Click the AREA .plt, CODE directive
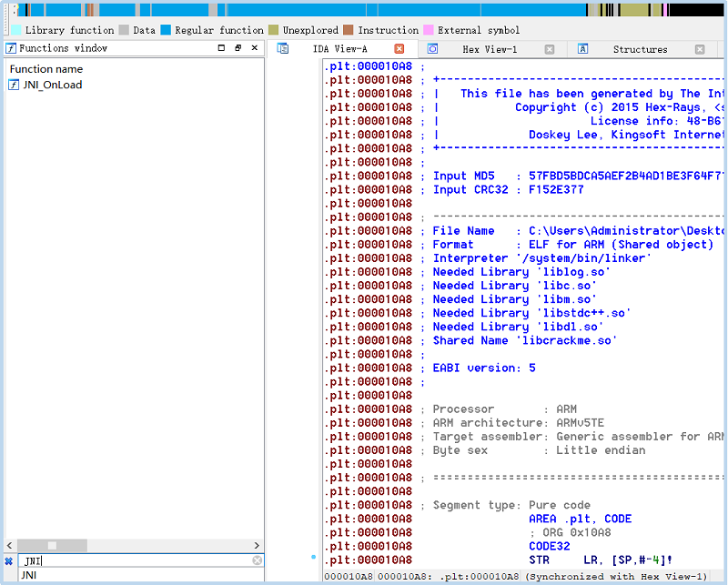 click(580, 519)
